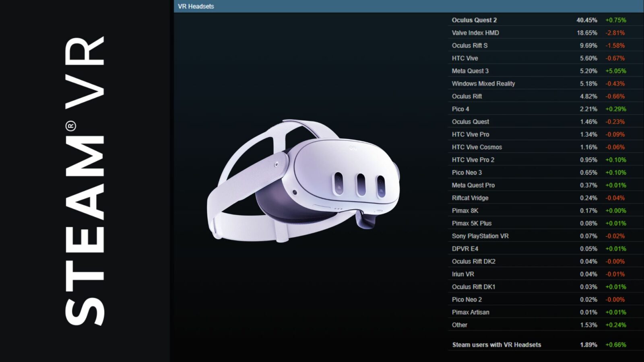Select the Other category row

click(459, 325)
